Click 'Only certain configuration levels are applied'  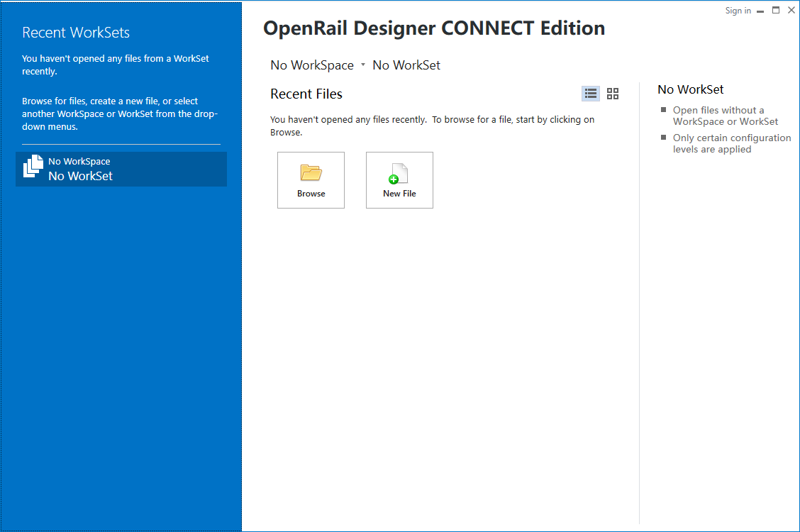(732, 143)
